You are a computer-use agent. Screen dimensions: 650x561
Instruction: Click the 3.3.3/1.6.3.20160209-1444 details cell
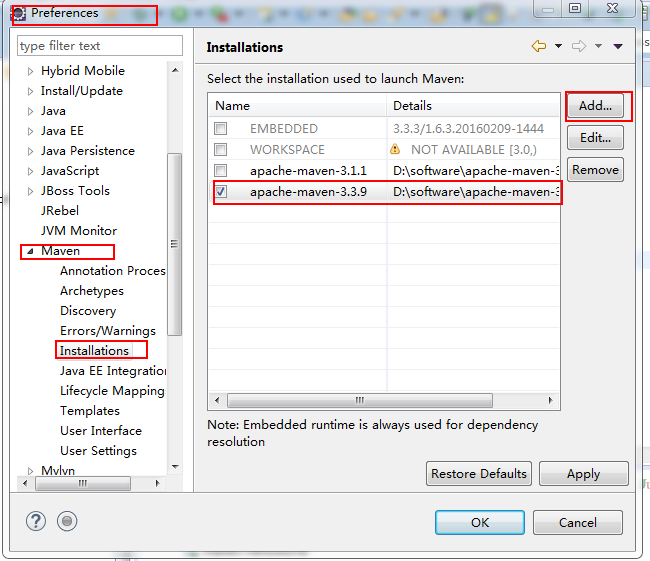(468, 129)
